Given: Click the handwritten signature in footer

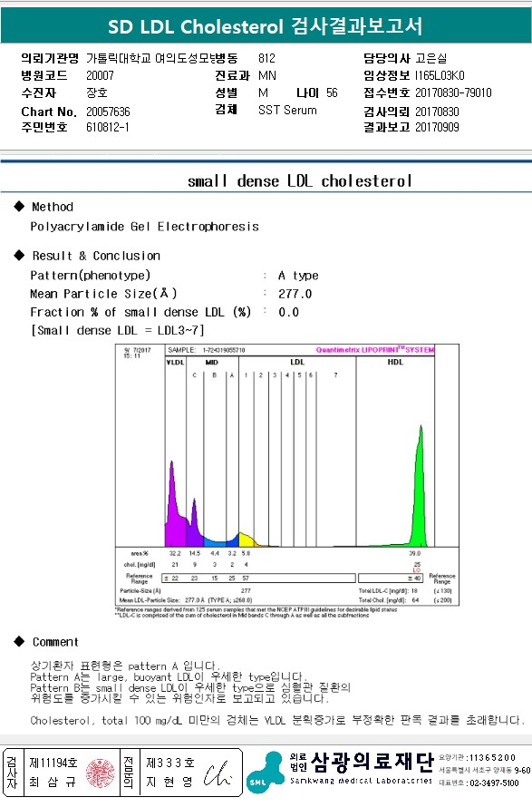Looking at the screenshot, I should [218, 773].
